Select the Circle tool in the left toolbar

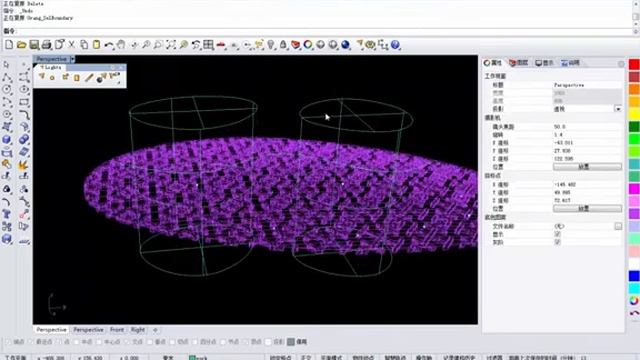click(x=7, y=90)
